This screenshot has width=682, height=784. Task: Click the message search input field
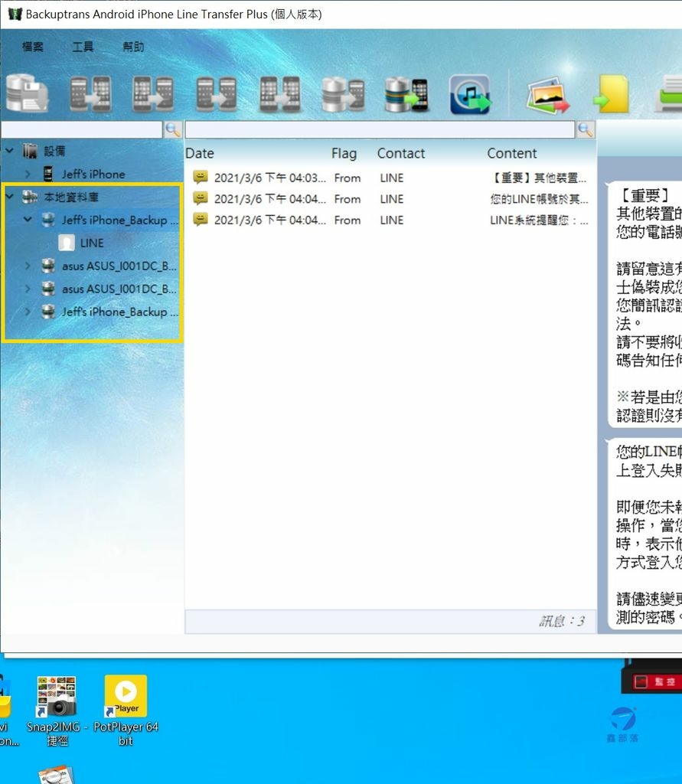coord(380,129)
